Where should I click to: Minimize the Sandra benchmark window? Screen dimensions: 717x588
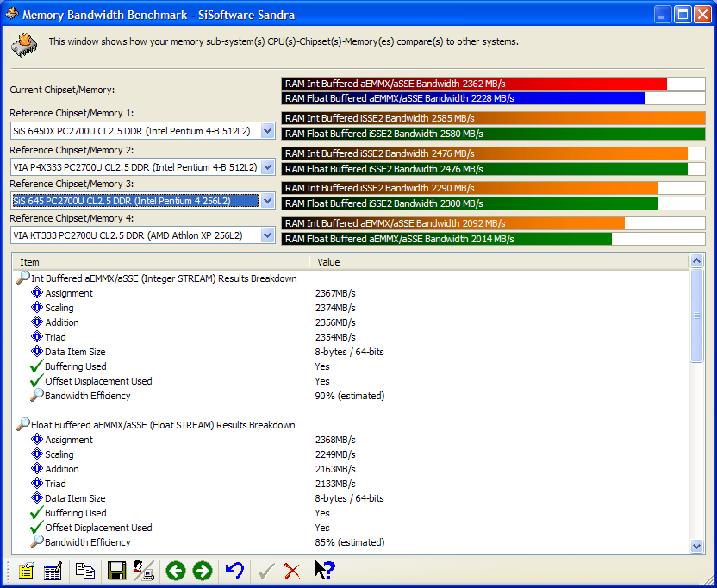[x=662, y=15]
